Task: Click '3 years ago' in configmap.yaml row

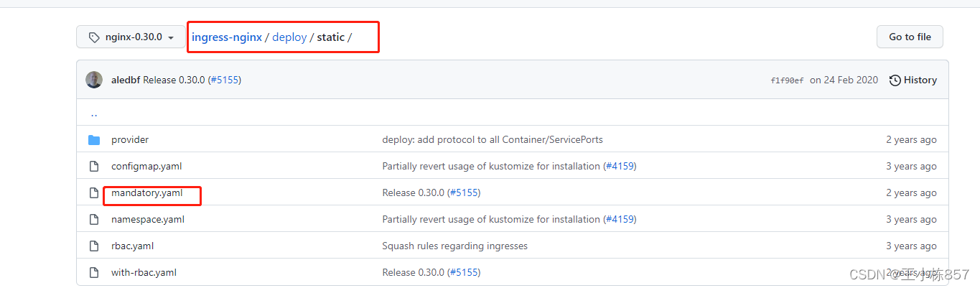Action: (x=911, y=166)
